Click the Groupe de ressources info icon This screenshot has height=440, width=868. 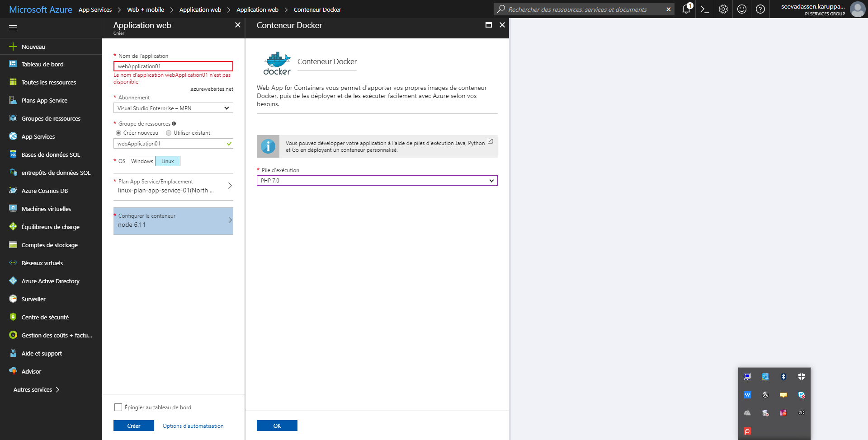174,123
